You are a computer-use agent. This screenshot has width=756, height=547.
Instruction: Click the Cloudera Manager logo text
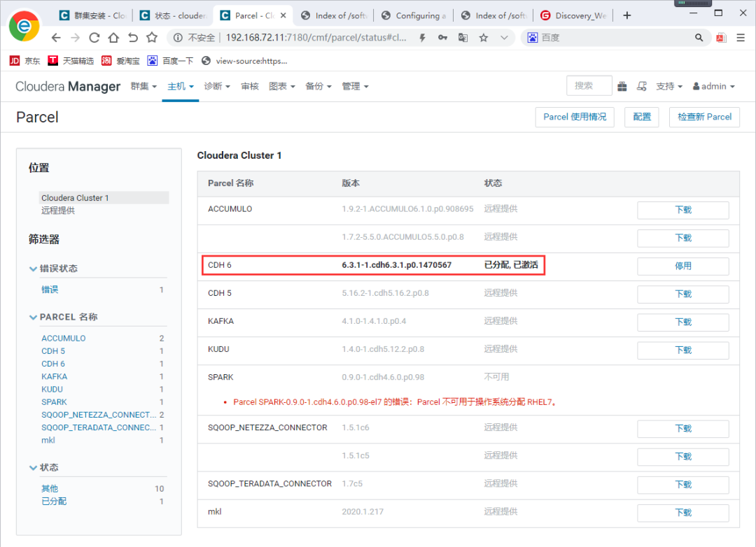tap(68, 86)
